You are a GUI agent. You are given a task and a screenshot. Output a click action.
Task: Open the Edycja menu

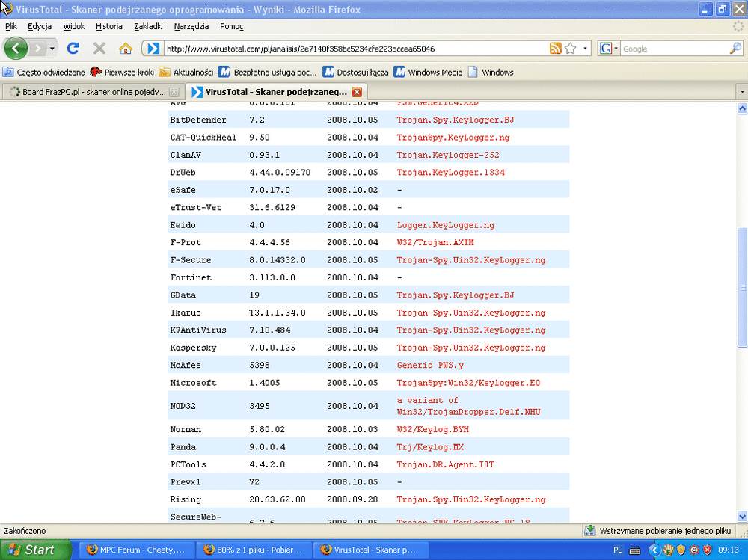point(40,26)
